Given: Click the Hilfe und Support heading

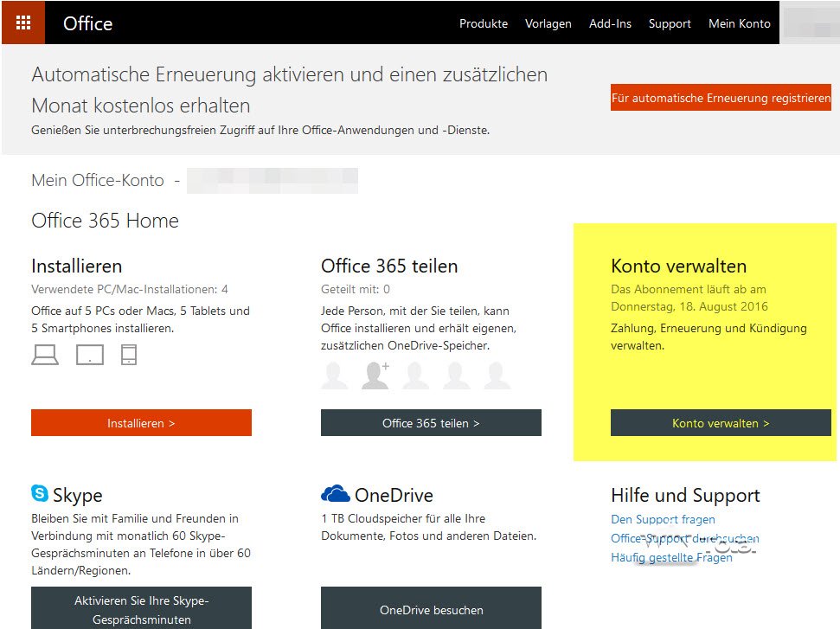Looking at the screenshot, I should pyautogui.click(x=685, y=496).
